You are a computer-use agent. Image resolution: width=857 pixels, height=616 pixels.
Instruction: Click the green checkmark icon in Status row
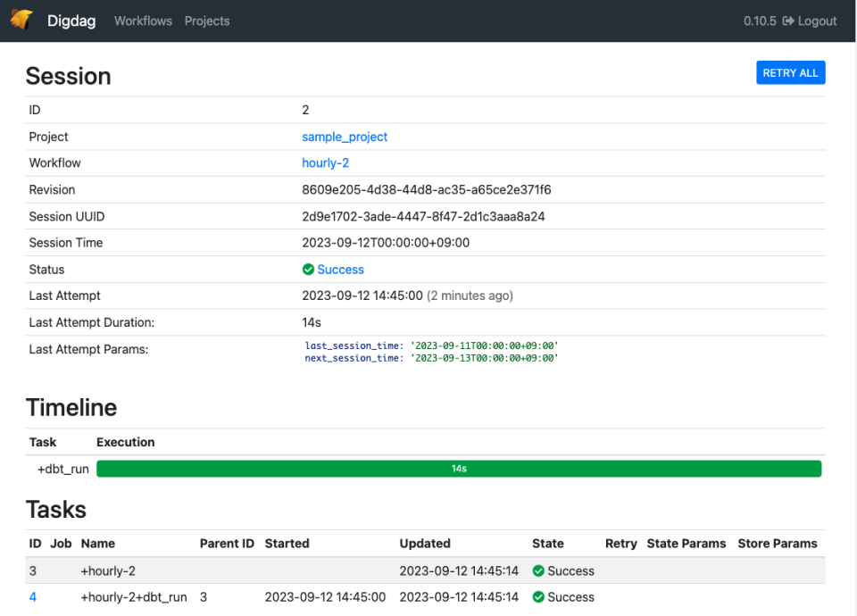click(307, 269)
